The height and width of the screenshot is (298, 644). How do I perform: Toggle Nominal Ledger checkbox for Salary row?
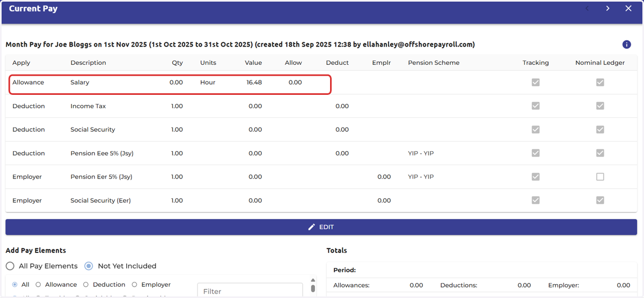click(x=600, y=83)
